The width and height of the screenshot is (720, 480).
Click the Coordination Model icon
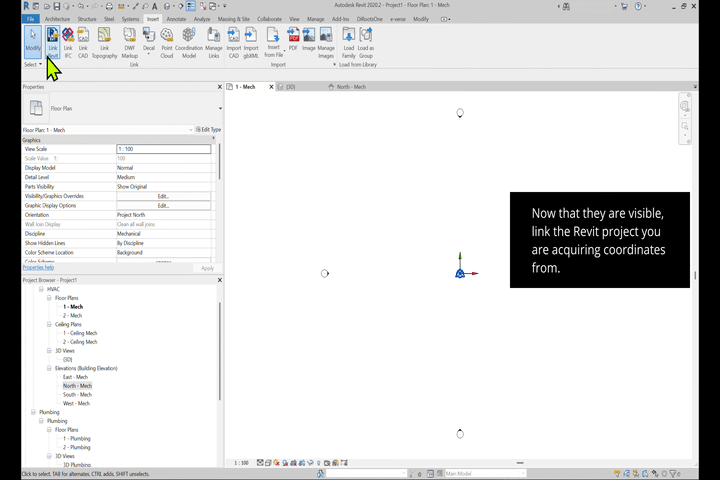point(189,40)
